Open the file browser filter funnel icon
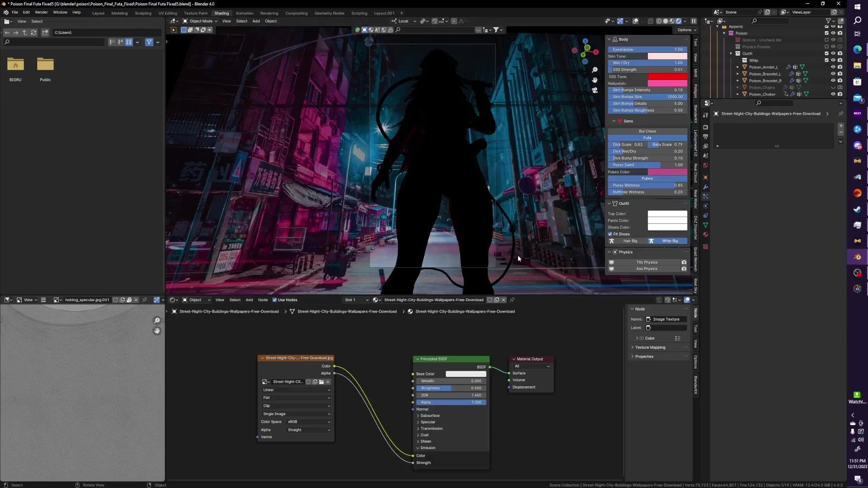 point(149,42)
